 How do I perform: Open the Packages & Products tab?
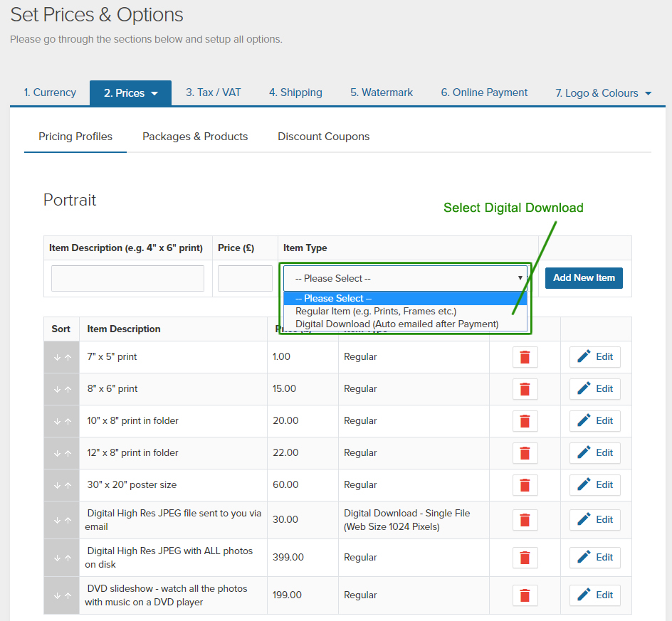tap(195, 137)
